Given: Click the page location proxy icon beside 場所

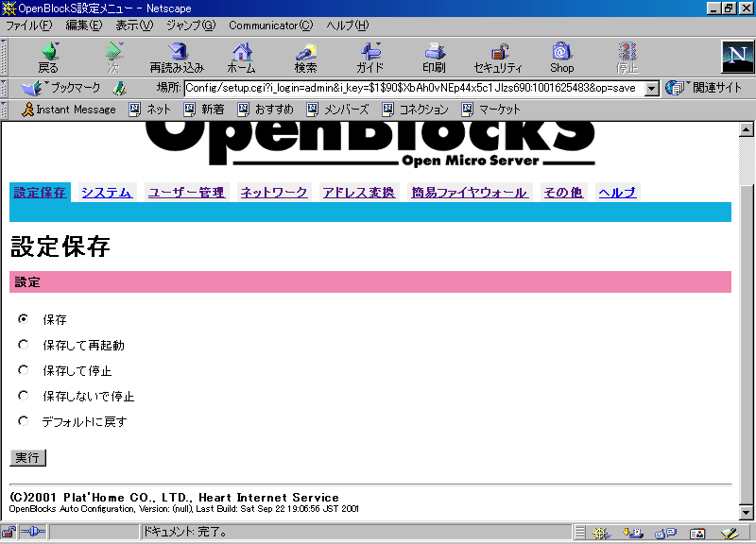Looking at the screenshot, I should pyautogui.click(x=119, y=88).
